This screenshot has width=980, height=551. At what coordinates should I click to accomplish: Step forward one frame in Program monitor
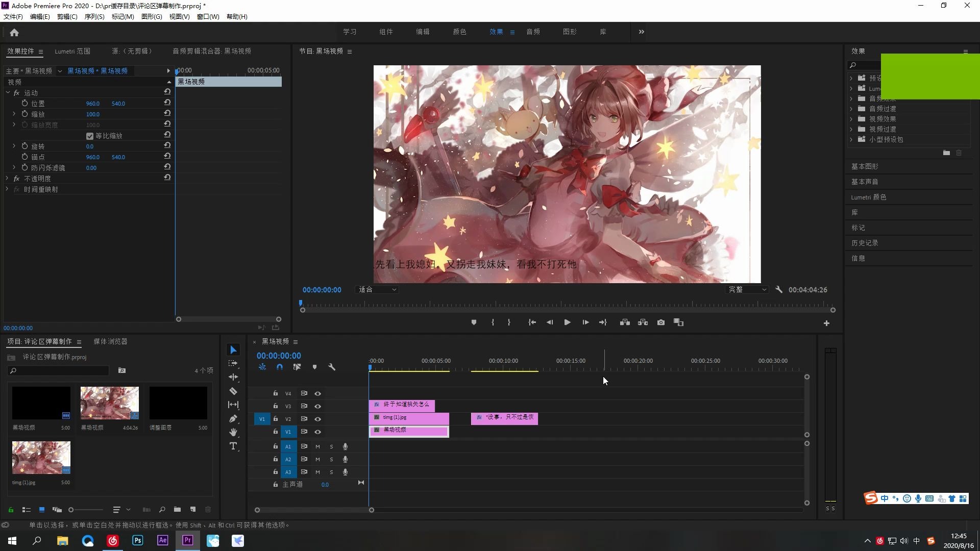point(585,322)
